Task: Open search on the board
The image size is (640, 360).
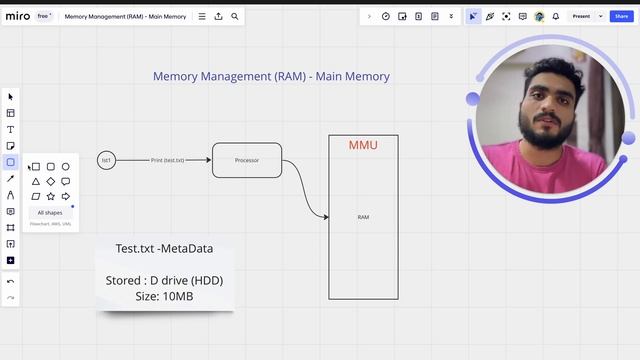Action: 235,16
